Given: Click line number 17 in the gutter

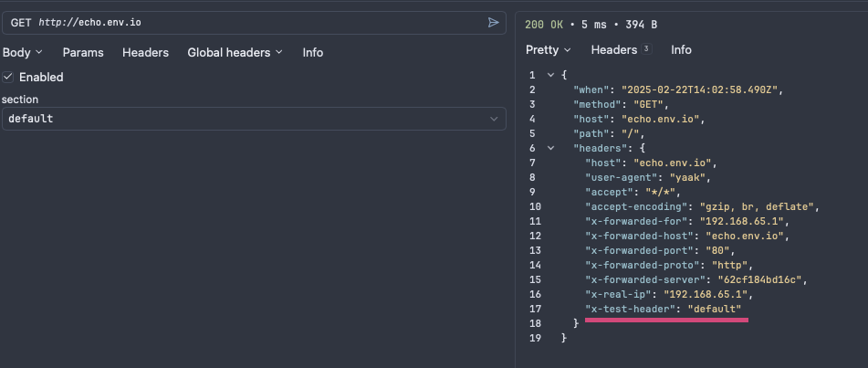Looking at the screenshot, I should (533, 309).
